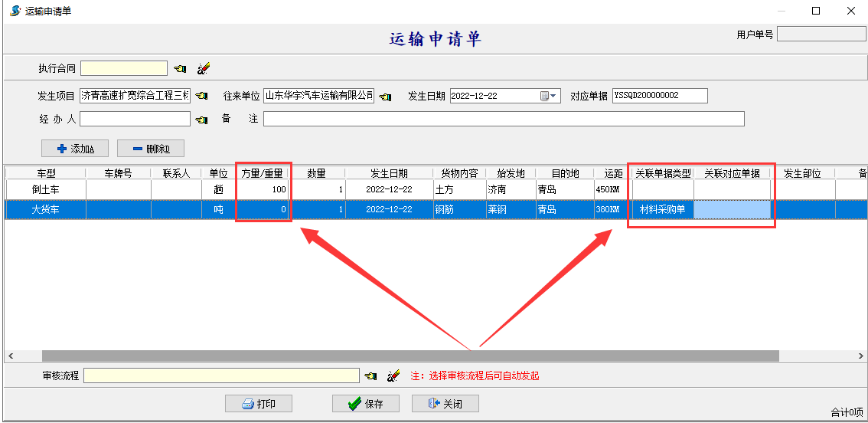Open the project picker icon beside 发生项目

click(x=201, y=96)
